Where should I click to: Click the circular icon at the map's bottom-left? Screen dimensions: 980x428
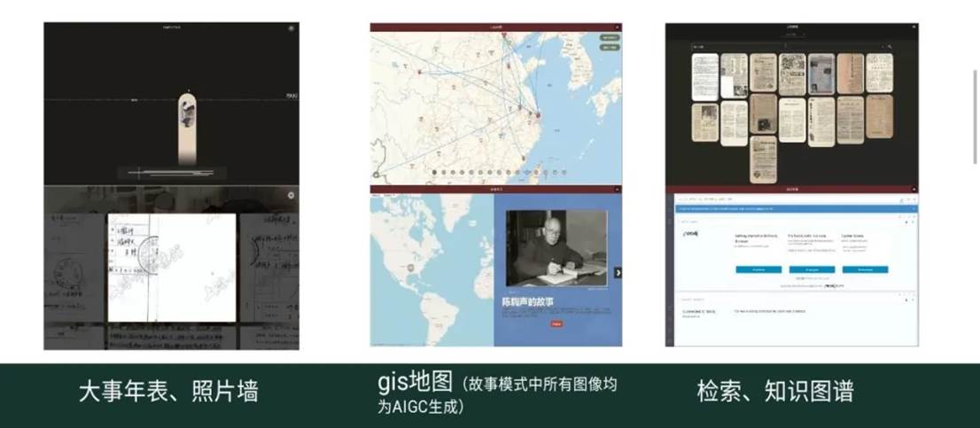coord(376,175)
